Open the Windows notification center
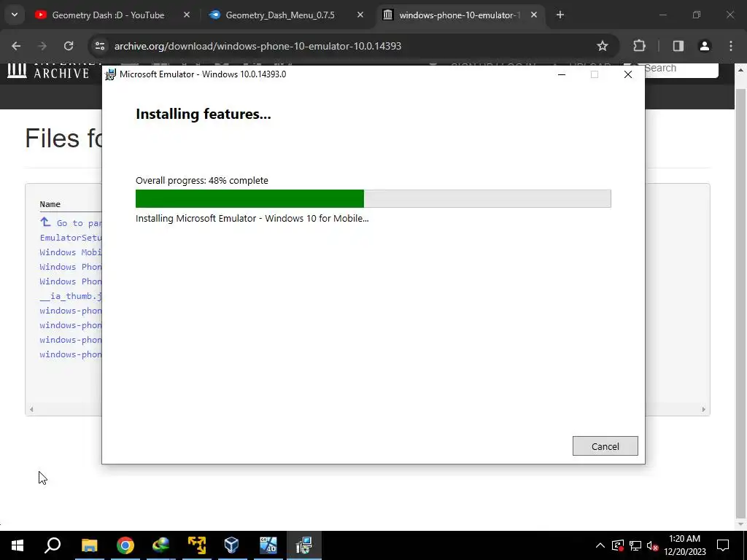Image resolution: width=747 pixels, height=560 pixels. point(723,545)
